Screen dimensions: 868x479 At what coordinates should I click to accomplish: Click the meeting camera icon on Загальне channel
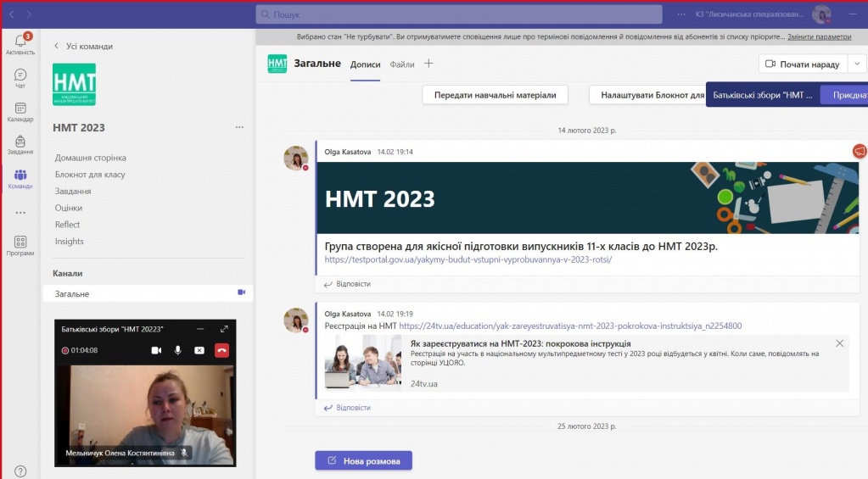click(241, 292)
